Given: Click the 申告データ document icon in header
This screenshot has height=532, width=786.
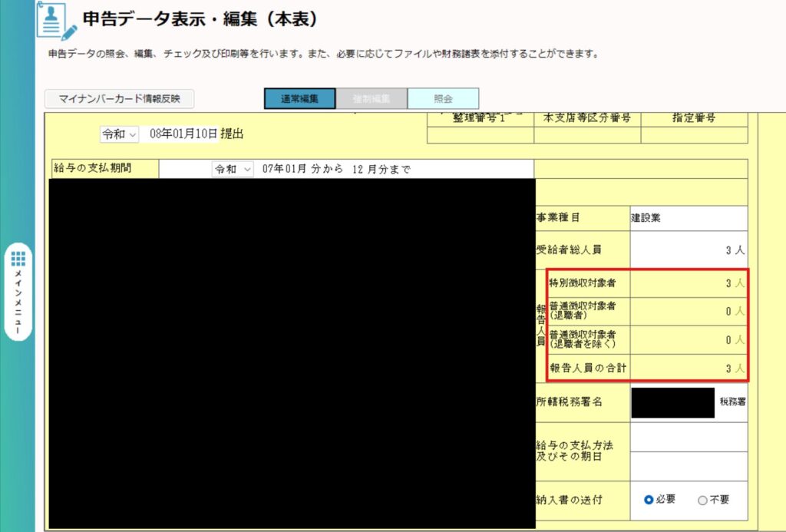Looking at the screenshot, I should point(57,22).
